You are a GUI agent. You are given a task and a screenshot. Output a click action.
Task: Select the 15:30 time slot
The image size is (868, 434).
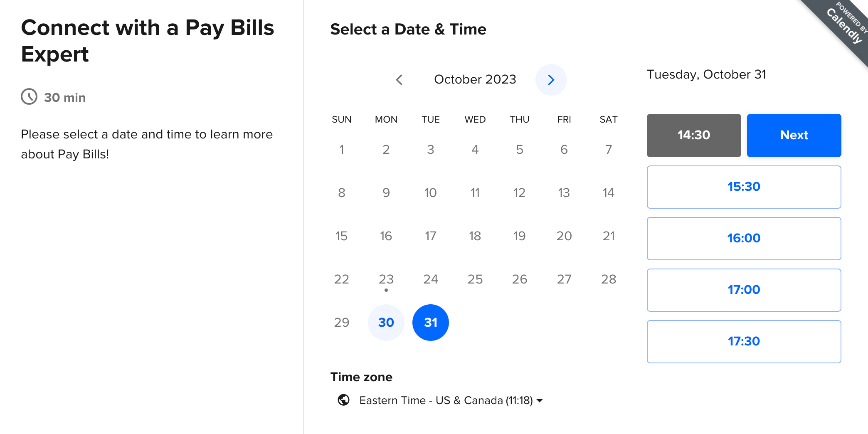point(744,187)
